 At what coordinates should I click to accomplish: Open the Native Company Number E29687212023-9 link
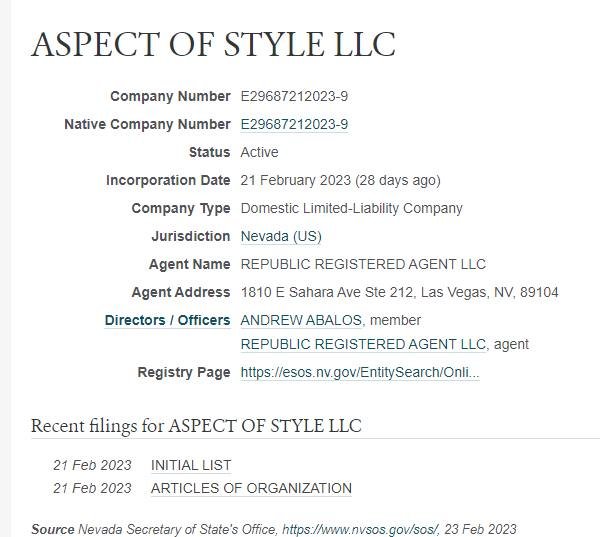(294, 124)
